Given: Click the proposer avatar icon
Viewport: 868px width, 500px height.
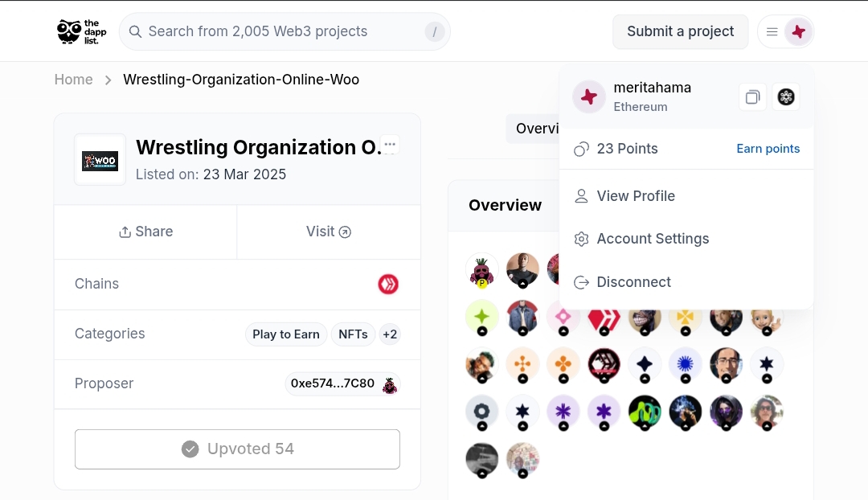Looking at the screenshot, I should [x=390, y=384].
